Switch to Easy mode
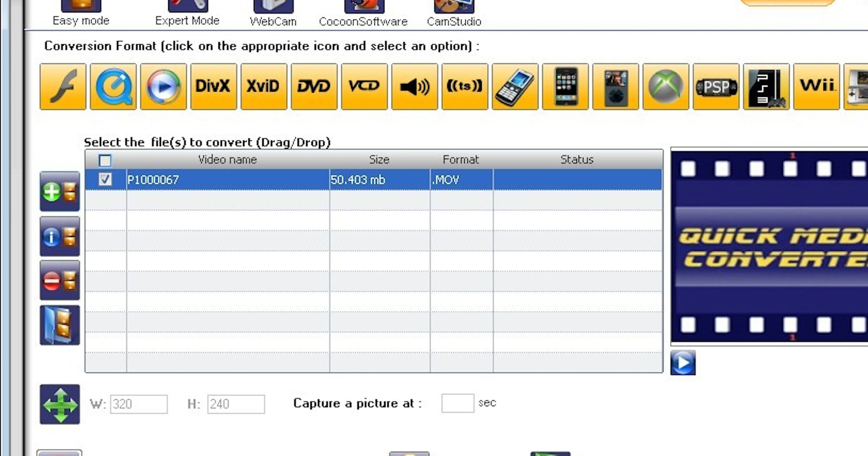This screenshot has height=456, width=868. 81,13
